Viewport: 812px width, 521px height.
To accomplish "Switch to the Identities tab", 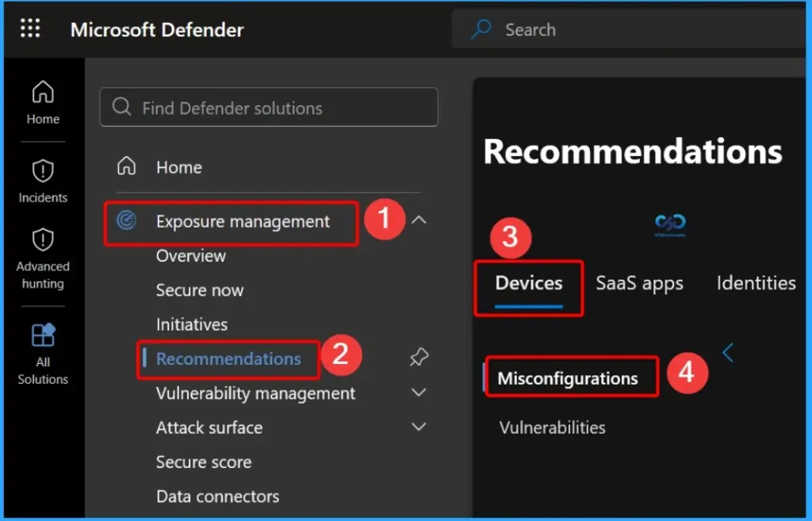I will click(755, 282).
